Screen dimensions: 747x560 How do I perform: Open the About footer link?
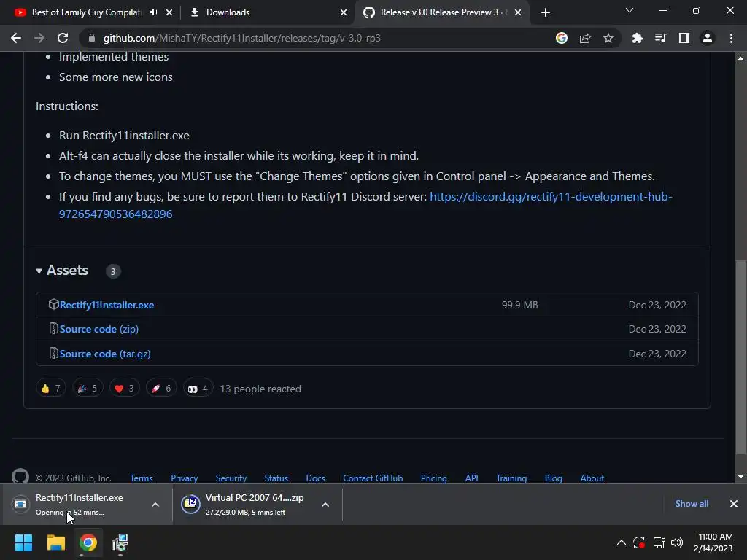592,478
